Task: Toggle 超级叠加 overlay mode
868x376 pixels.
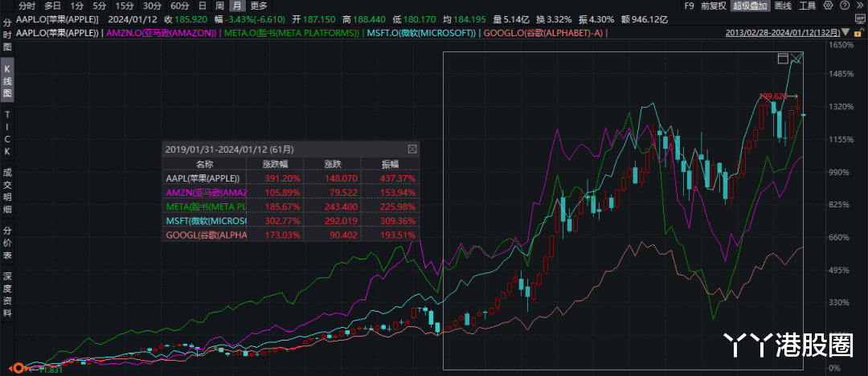Action: (750, 6)
